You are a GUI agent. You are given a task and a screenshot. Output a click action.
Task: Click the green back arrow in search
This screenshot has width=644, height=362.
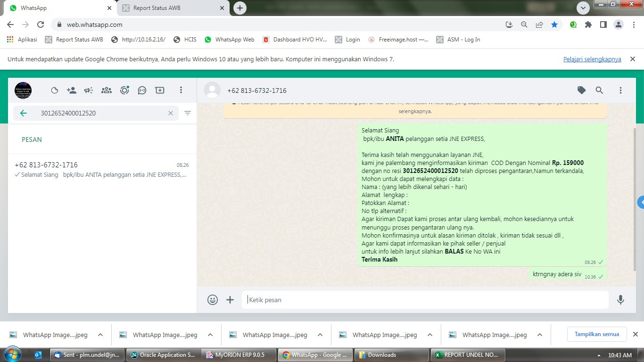point(23,113)
